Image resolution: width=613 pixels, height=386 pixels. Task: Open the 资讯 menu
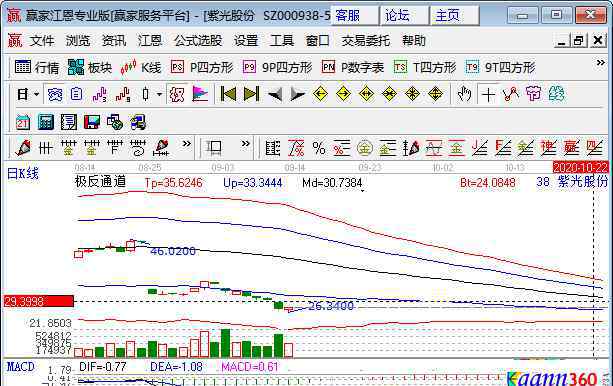click(114, 41)
